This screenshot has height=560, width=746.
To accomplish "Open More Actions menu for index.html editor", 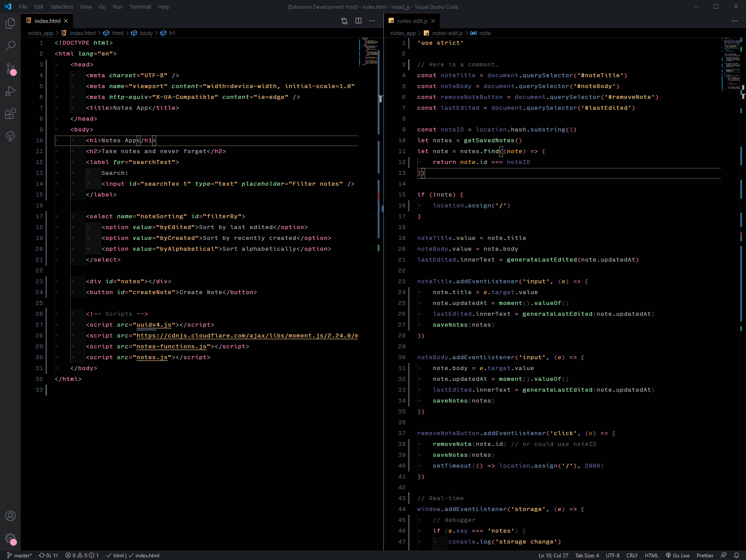I will (372, 21).
